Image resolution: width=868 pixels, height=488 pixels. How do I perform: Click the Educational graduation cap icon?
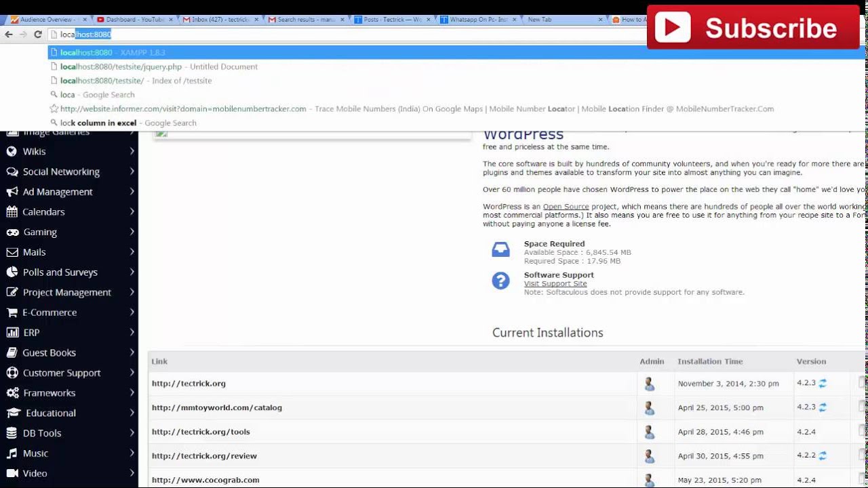13,413
